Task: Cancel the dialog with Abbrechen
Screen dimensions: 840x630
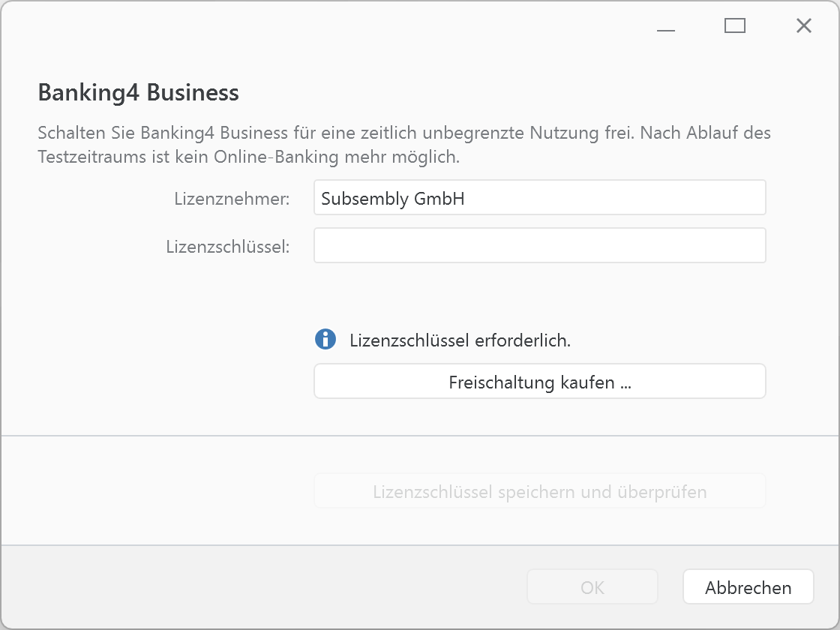Action: point(748,586)
